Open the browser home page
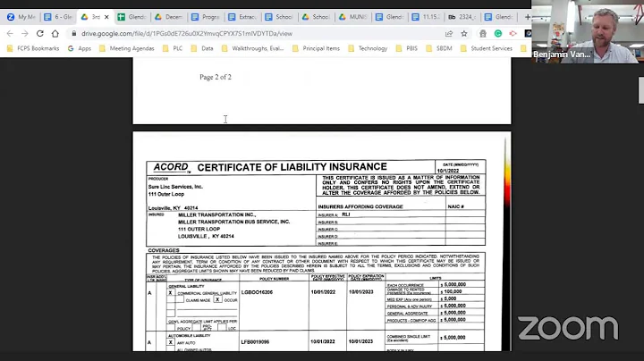Image resolution: width=644 pixels, height=361 pixels. tap(55, 34)
